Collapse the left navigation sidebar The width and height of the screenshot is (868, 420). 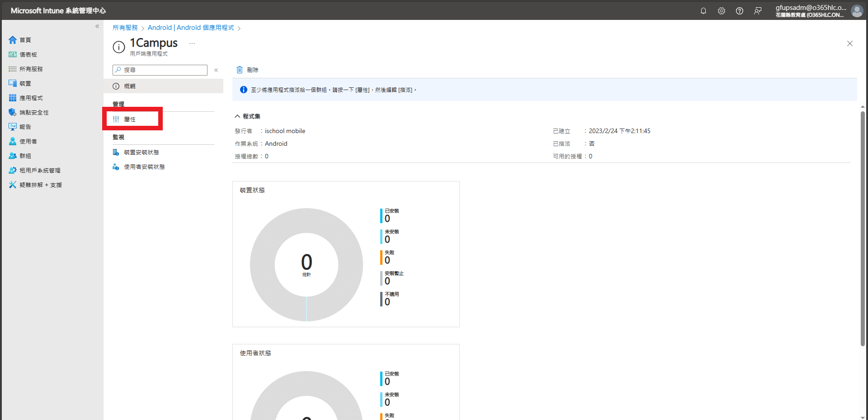coord(97,26)
